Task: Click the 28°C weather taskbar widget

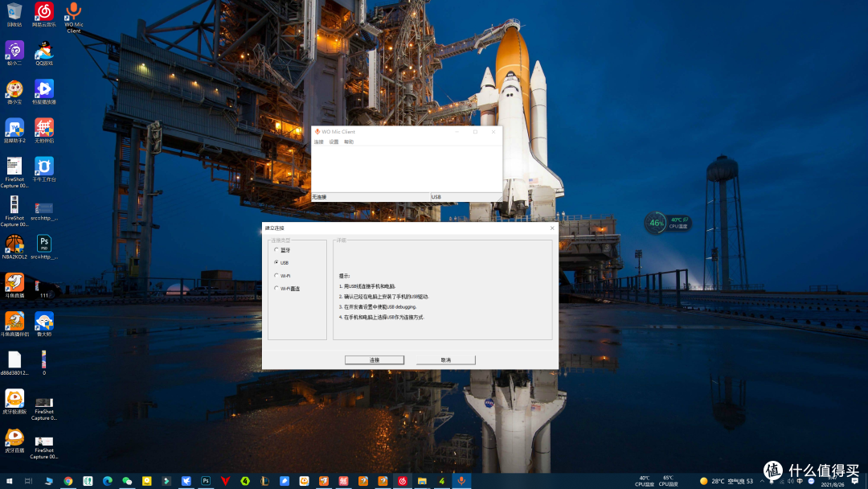Action: [x=727, y=481]
